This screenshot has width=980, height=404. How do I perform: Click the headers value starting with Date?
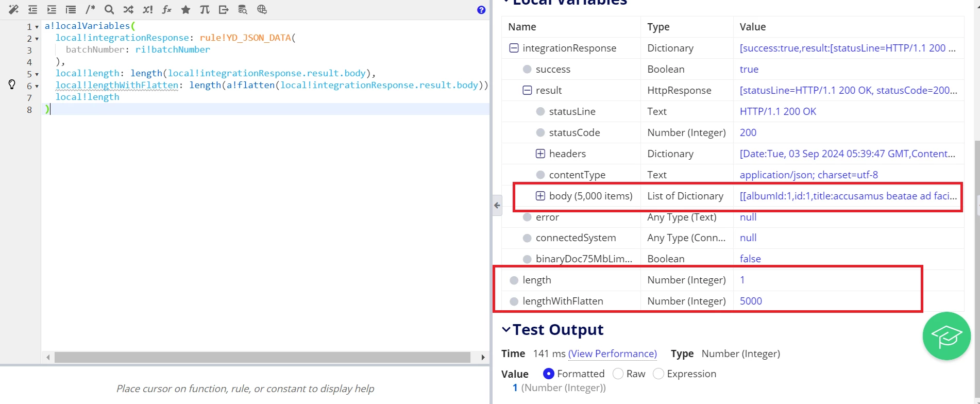(x=848, y=154)
